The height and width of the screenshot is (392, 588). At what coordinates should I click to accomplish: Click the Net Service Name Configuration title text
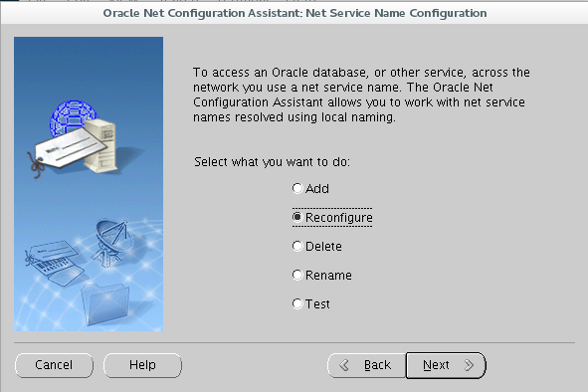point(396,13)
